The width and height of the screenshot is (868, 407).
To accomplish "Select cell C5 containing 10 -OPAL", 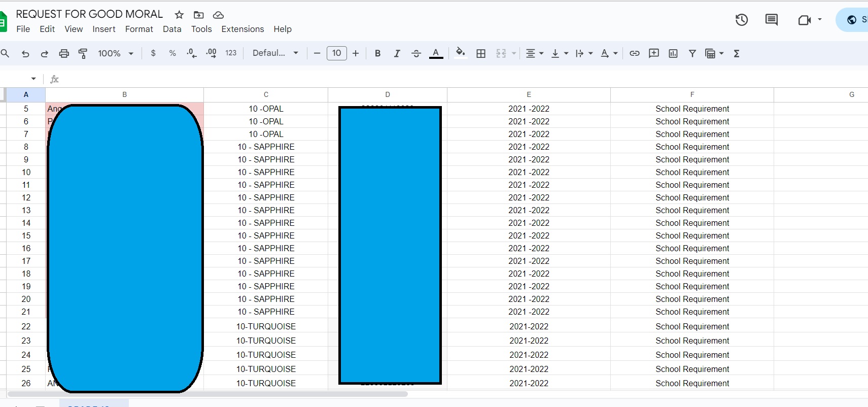I will point(266,109).
